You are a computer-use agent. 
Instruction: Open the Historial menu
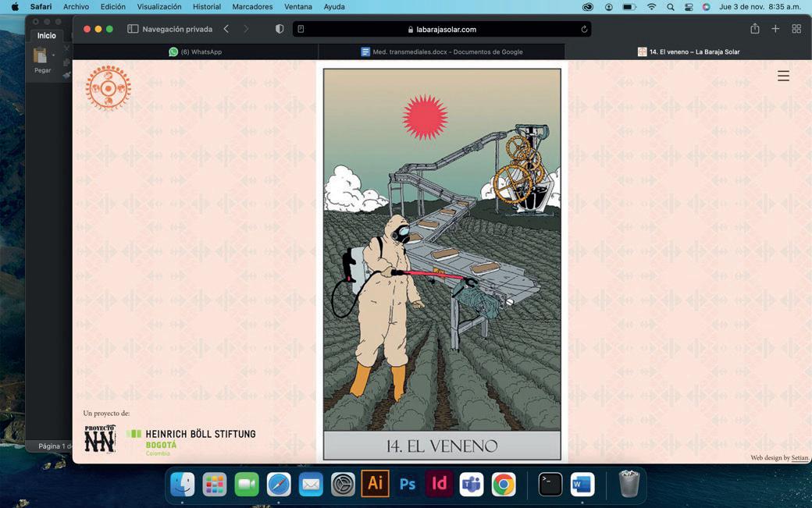tap(207, 7)
